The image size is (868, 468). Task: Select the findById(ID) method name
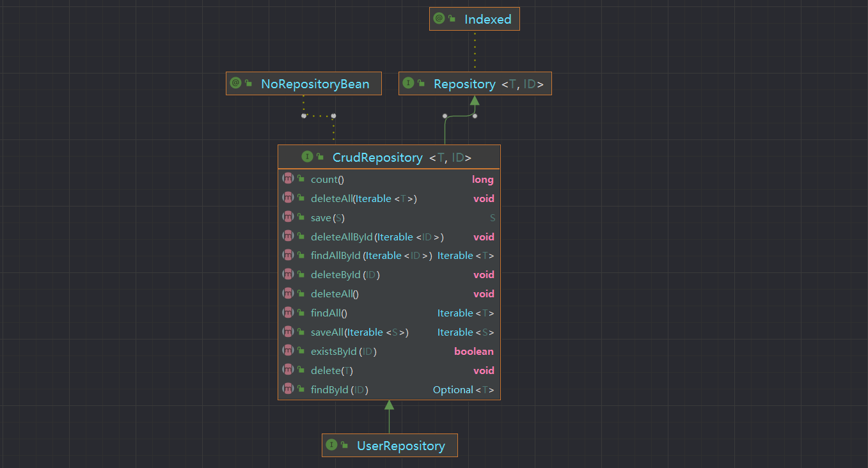340,390
